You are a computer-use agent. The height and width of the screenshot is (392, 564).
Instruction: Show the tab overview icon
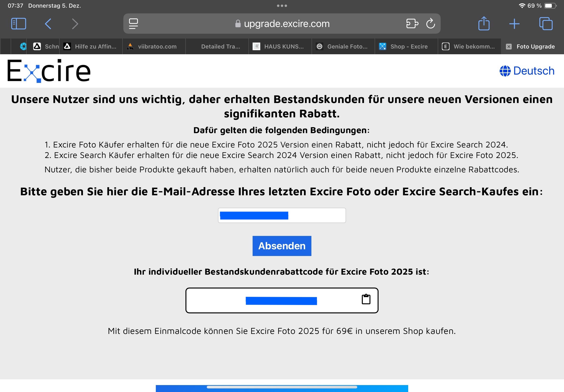click(x=546, y=24)
